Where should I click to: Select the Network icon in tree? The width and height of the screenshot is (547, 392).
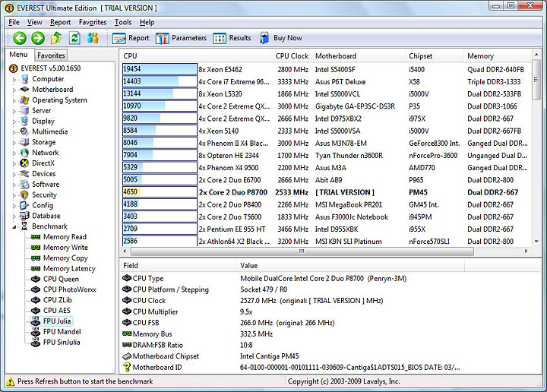[x=24, y=153]
